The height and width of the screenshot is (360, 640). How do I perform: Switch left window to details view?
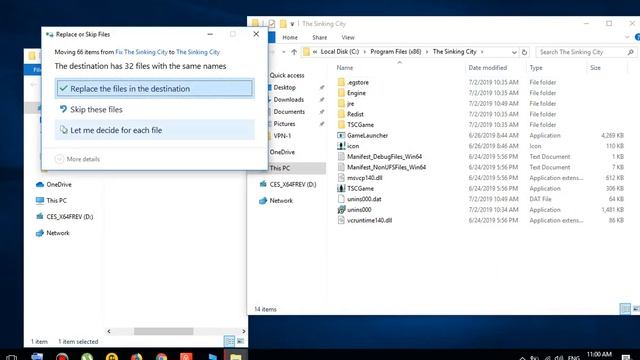(229, 341)
